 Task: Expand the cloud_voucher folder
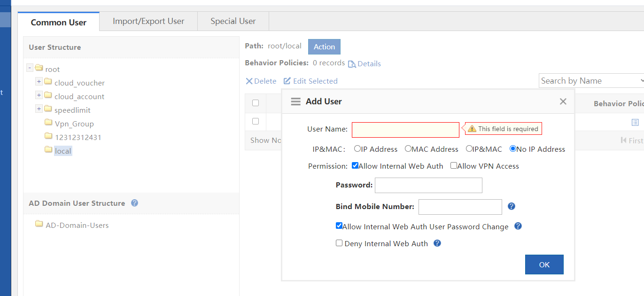tap(39, 82)
